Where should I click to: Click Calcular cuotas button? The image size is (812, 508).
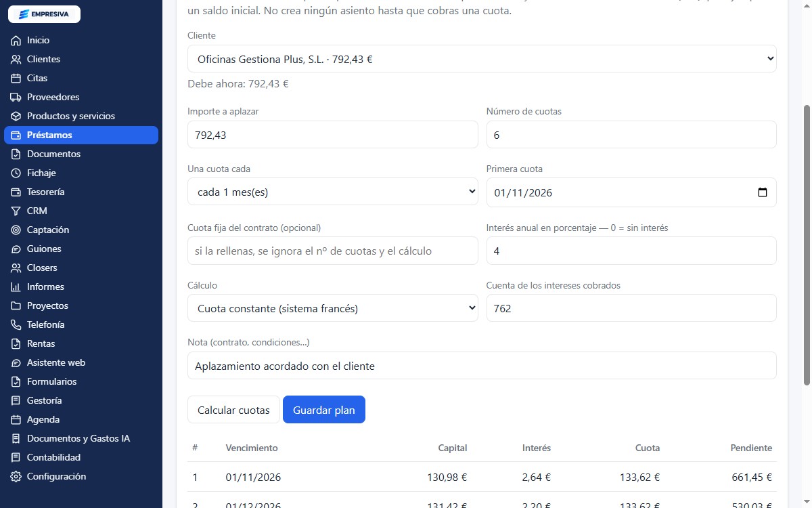[x=233, y=410]
